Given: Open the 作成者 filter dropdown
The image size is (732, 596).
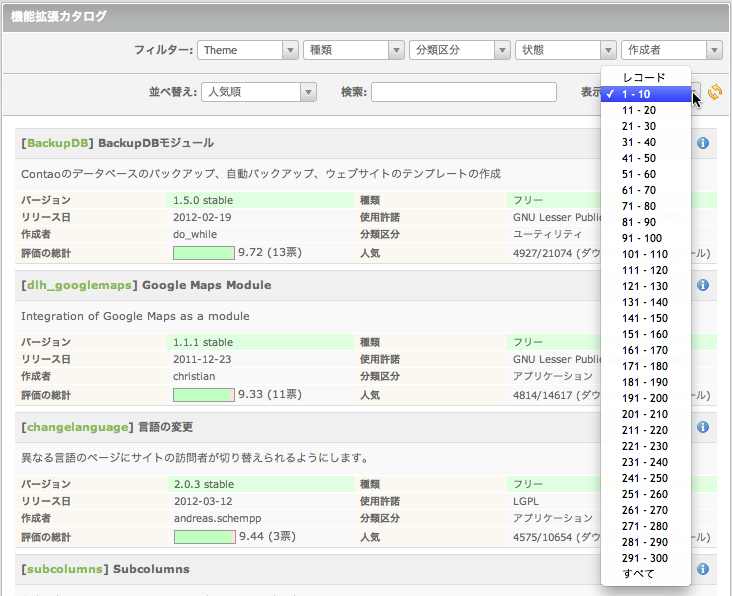Looking at the screenshot, I should (x=671, y=50).
